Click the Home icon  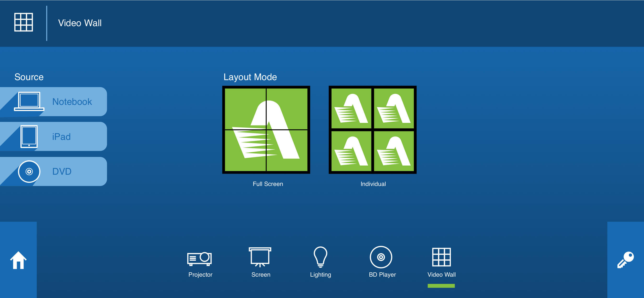[x=18, y=260]
